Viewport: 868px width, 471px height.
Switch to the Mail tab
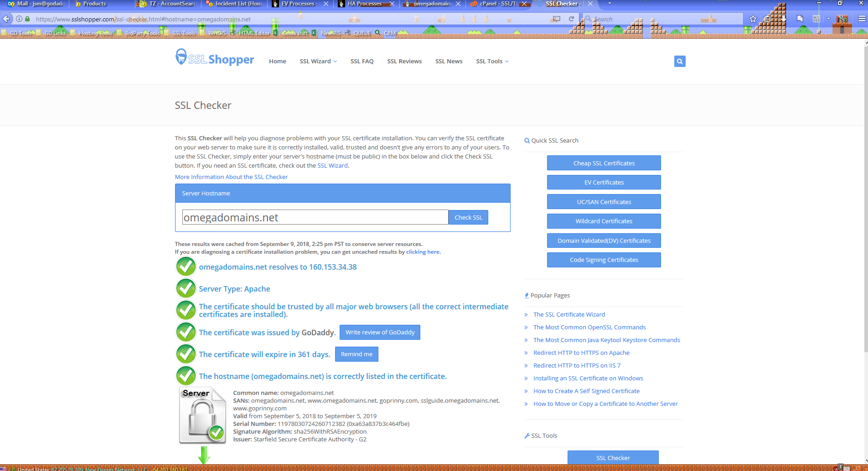[36, 4]
